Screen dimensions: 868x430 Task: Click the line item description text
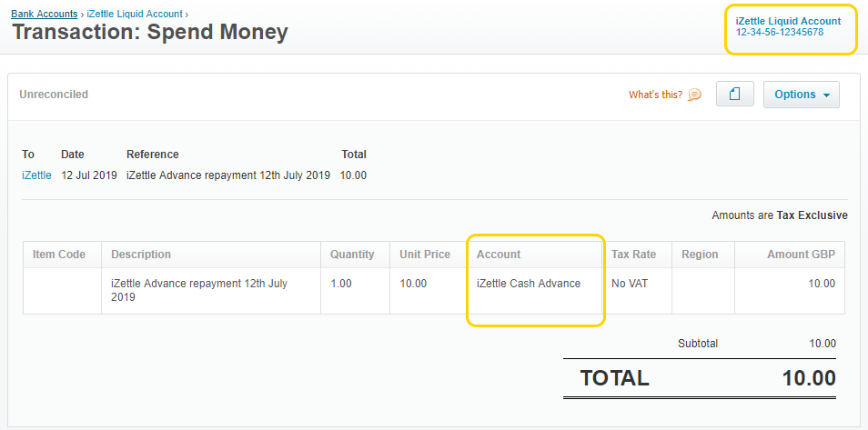pyautogui.click(x=198, y=290)
